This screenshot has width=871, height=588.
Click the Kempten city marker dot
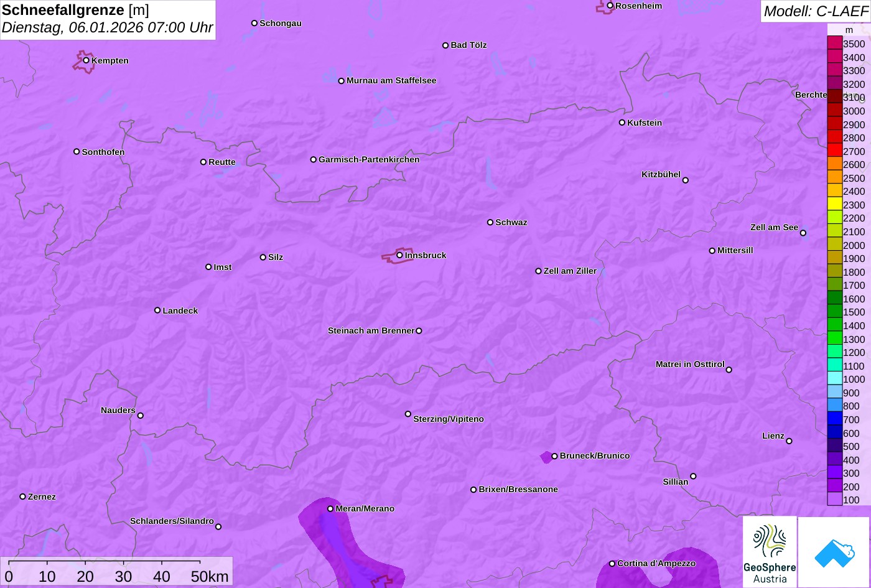86,60
